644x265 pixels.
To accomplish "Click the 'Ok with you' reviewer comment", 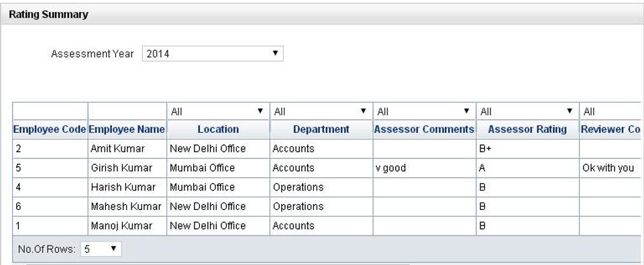I will [x=608, y=168].
